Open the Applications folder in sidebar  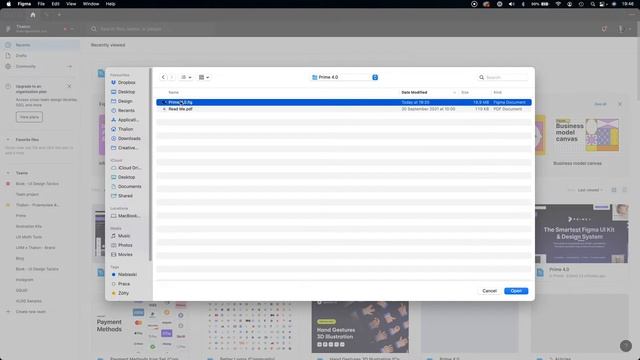coord(125,120)
